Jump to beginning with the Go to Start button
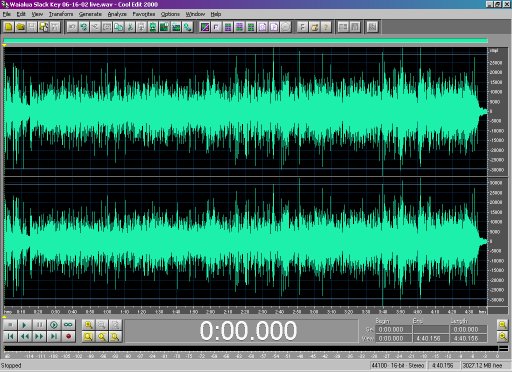 (x=10, y=336)
